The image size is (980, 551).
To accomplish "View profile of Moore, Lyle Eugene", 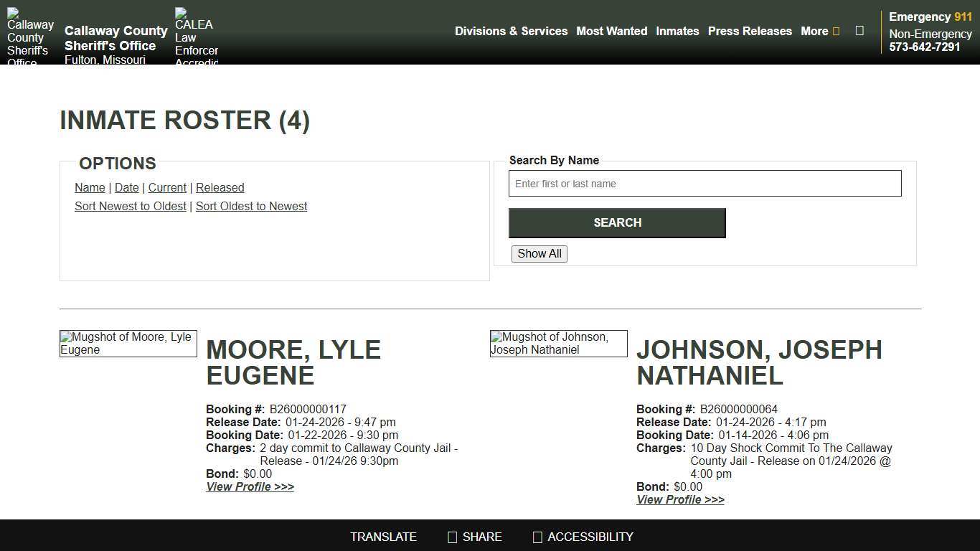I will pos(250,486).
